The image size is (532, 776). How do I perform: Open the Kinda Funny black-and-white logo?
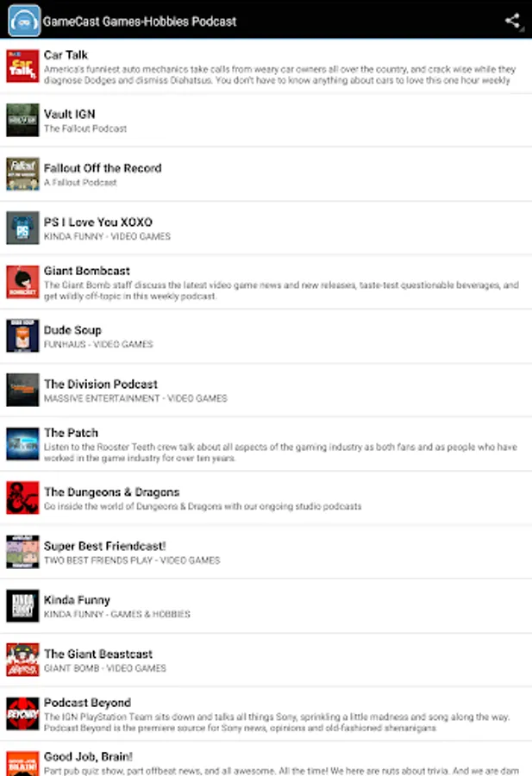[x=22, y=606]
